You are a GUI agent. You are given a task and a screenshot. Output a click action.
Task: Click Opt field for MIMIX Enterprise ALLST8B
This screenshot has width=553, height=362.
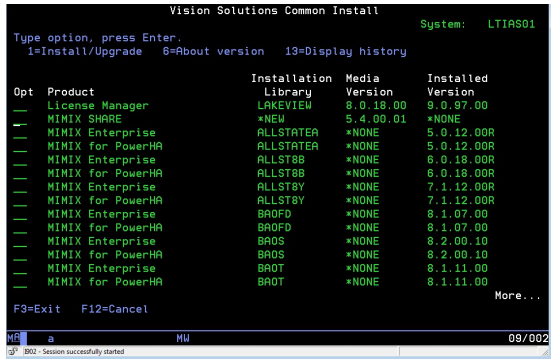(20, 161)
